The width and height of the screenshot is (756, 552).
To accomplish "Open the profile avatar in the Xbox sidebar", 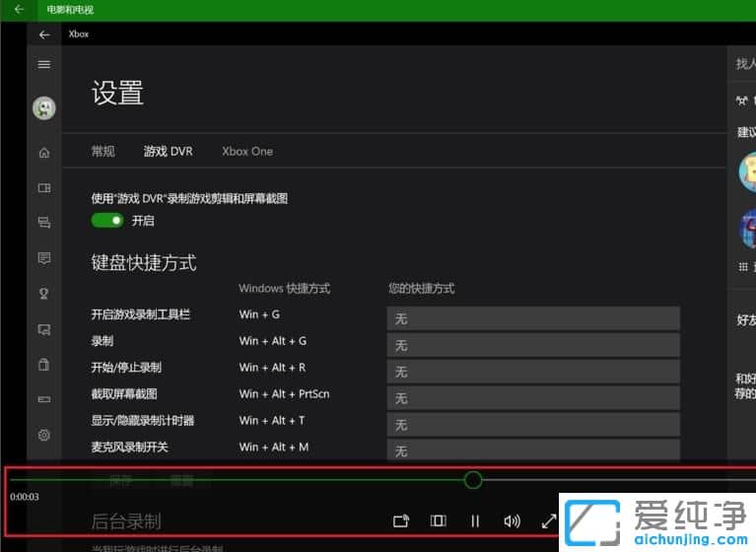I will 44,108.
